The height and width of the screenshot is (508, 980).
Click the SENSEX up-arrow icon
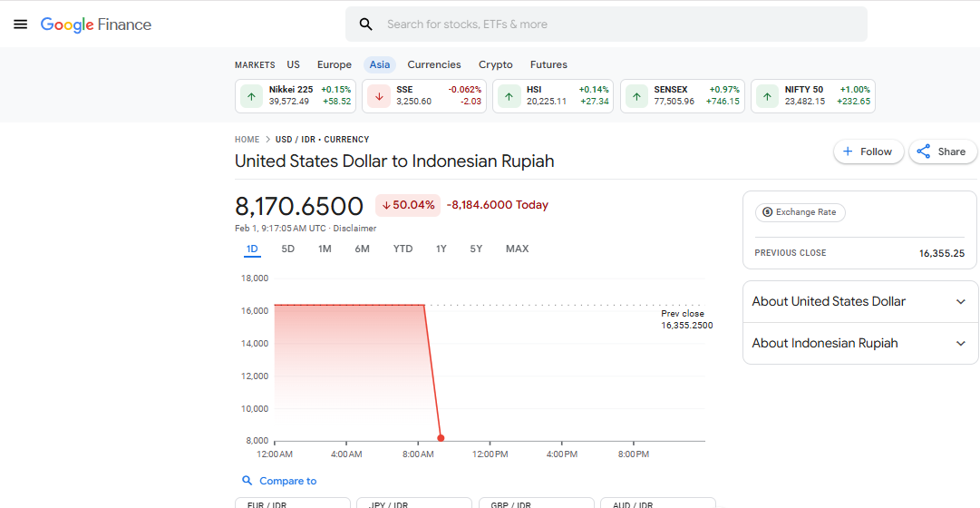[637, 96]
